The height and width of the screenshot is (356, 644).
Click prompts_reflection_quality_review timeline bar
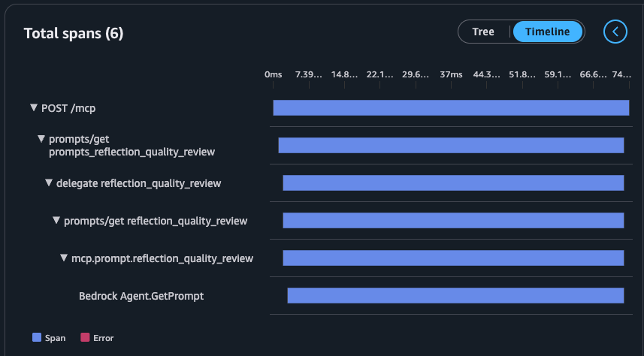tap(451, 146)
